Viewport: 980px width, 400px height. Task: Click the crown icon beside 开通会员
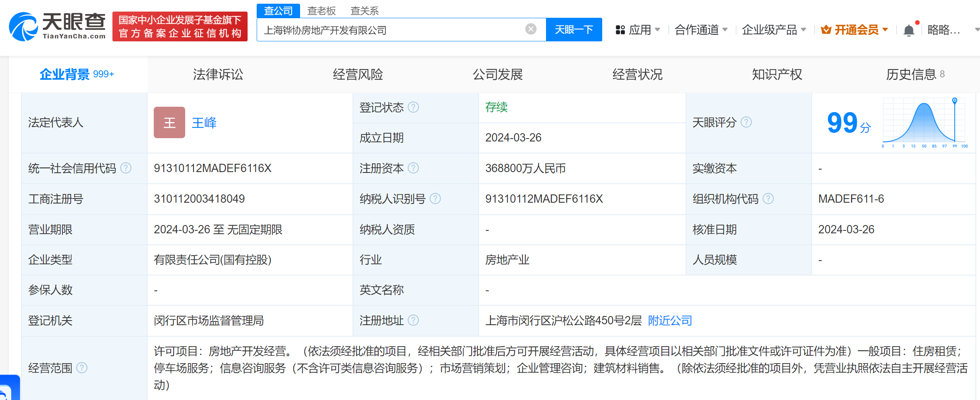[x=826, y=30]
